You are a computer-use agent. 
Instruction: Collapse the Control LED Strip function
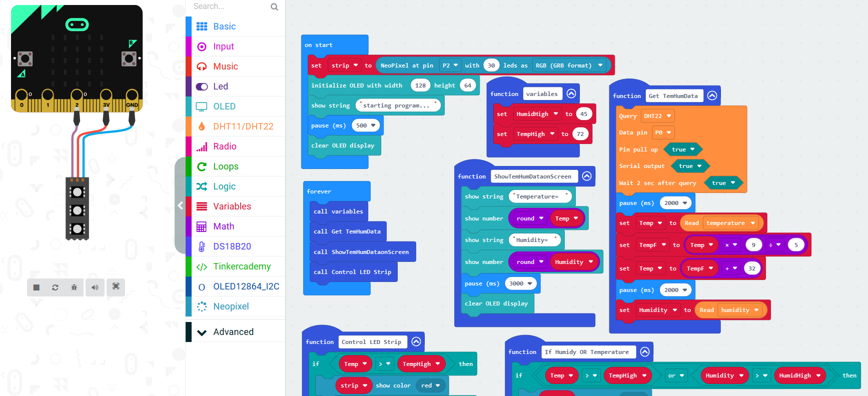416,342
